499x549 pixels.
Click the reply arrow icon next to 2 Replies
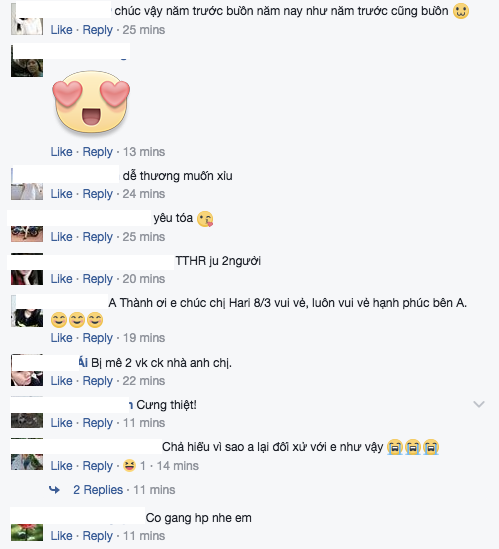point(54,489)
